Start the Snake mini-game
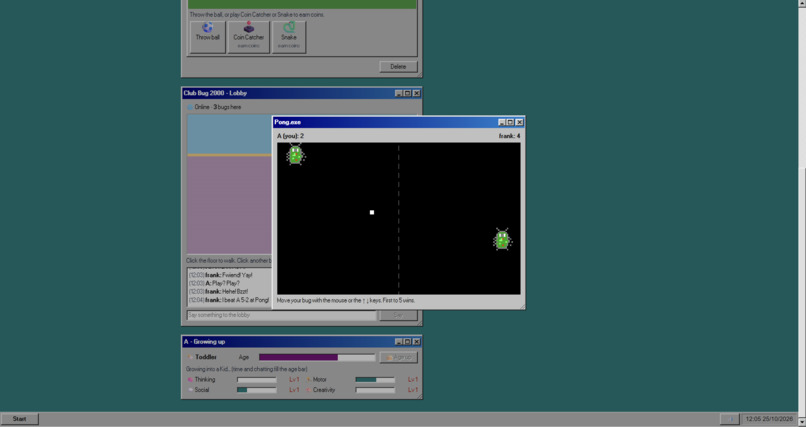 coord(289,37)
